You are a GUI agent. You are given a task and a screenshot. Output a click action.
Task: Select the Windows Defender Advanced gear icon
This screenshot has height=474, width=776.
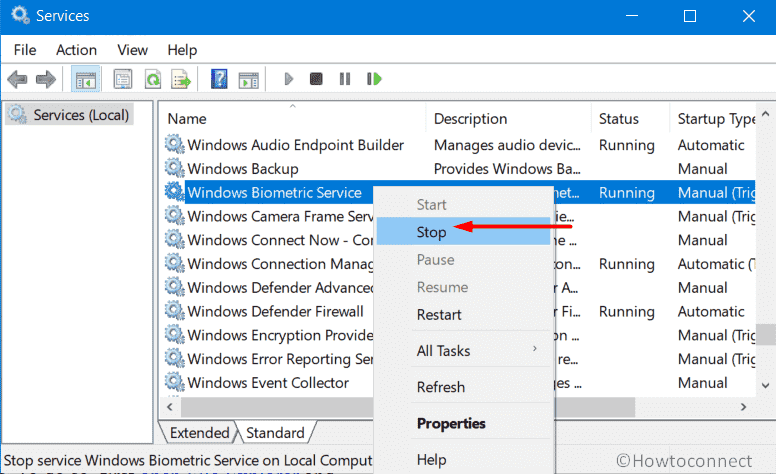(x=175, y=287)
